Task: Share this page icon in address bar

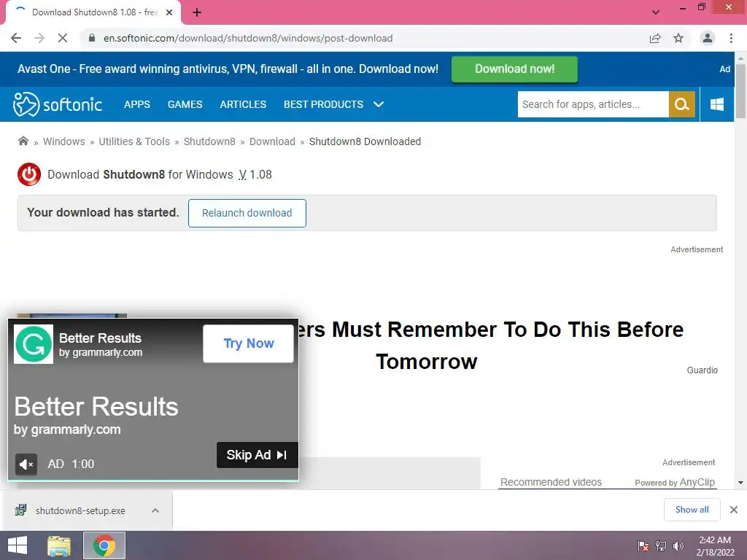Action: 655,38
